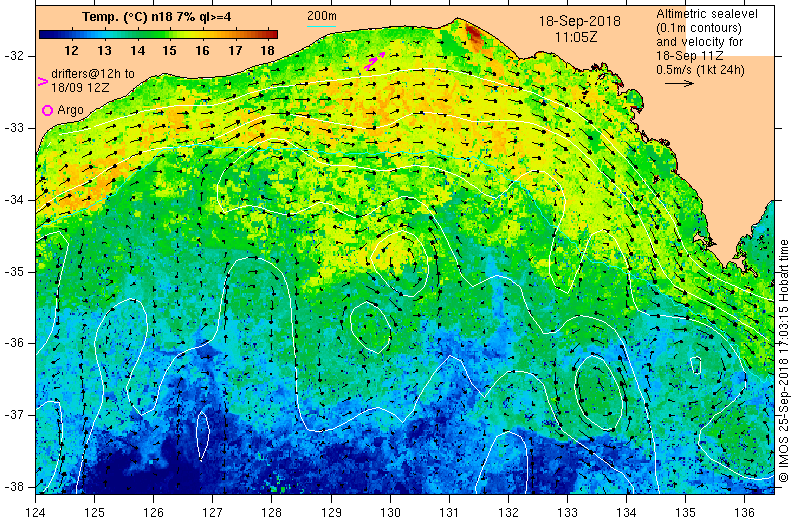
Task: Click the 18/09 12Z drifter date text
Action: click(80, 88)
